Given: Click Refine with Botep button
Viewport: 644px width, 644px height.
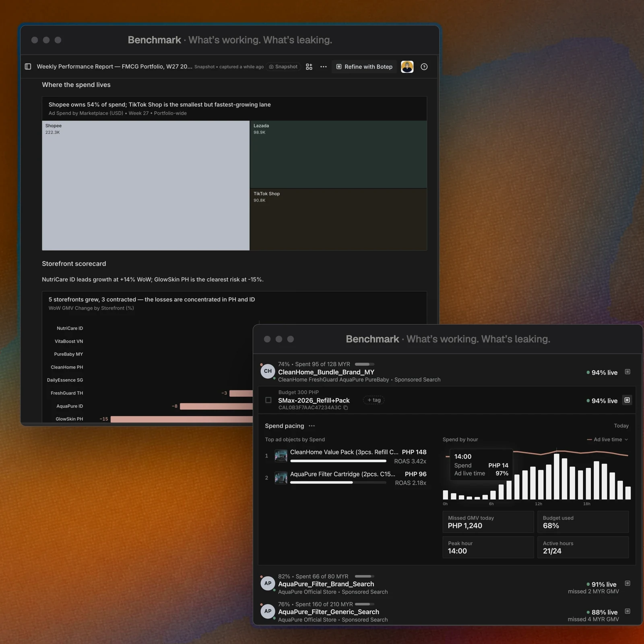Looking at the screenshot, I should click(x=365, y=67).
